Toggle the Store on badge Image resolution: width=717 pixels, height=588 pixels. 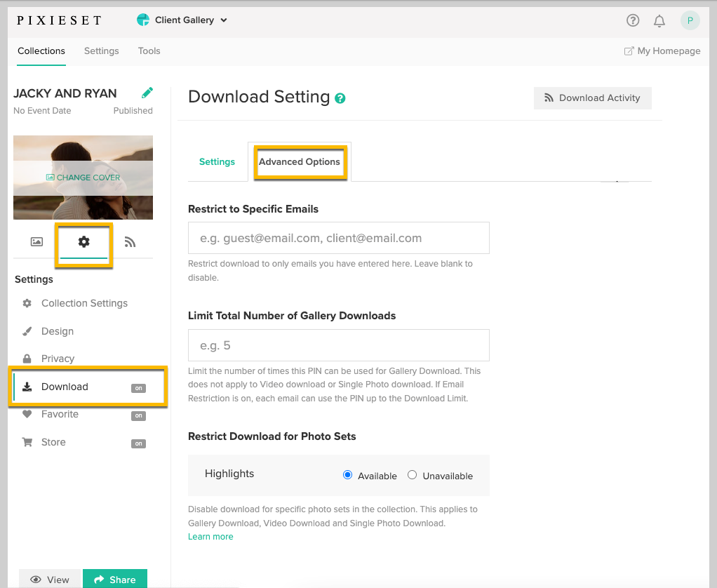coord(138,443)
